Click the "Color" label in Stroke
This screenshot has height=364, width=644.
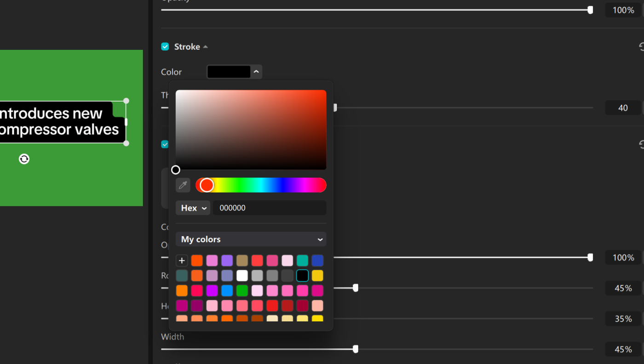tap(171, 72)
